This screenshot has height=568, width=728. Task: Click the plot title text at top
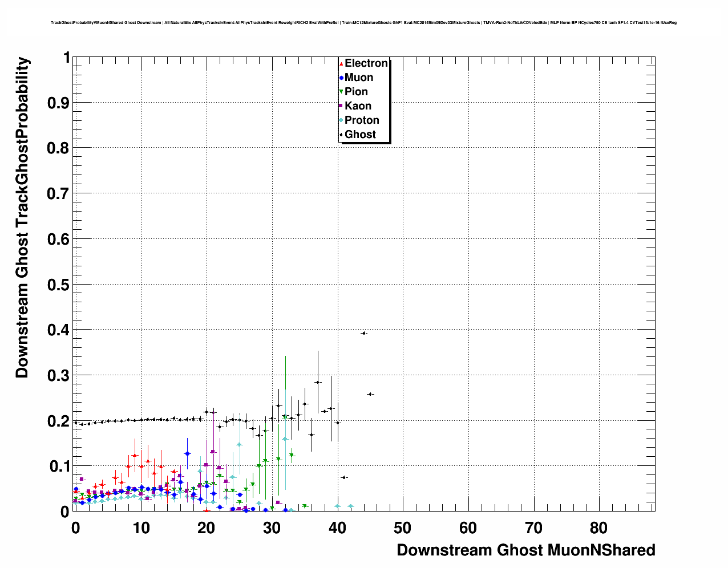tap(363, 23)
